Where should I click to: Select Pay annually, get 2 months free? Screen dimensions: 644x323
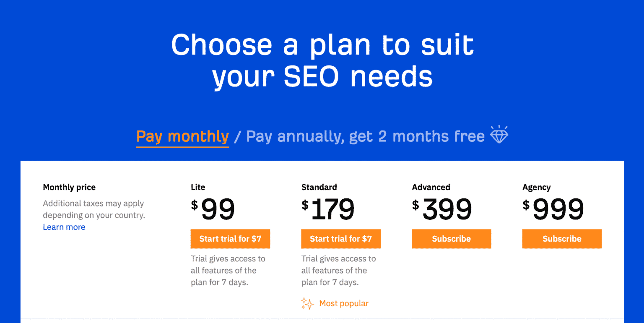(365, 136)
